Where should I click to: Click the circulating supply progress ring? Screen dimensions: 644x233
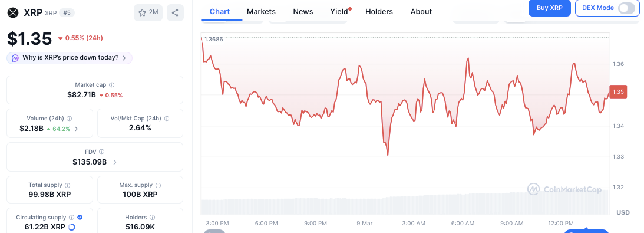click(x=71, y=227)
